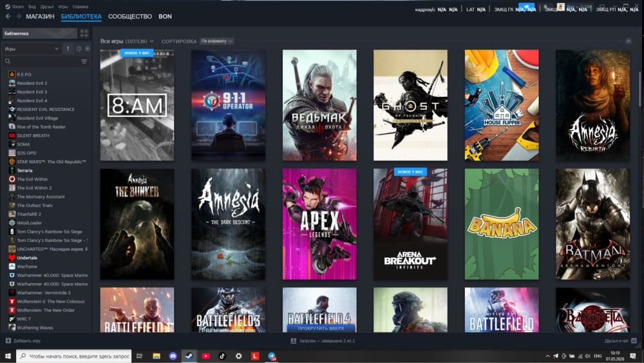
Task: Open File Explorer from the taskbar
Action: 156,356
